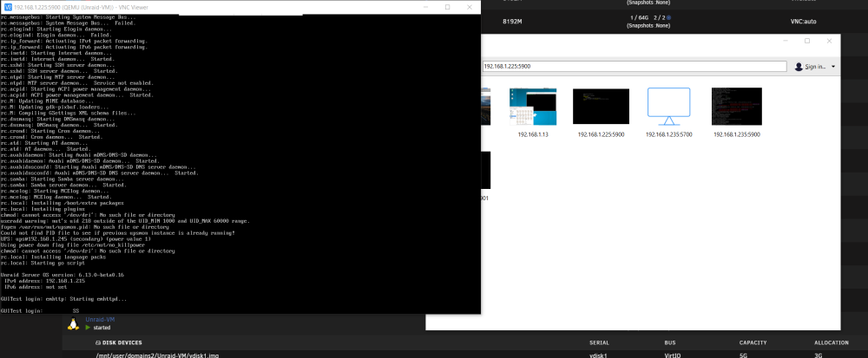Click the SERIAL column header
The height and width of the screenshot is (358, 868).
tap(599, 342)
